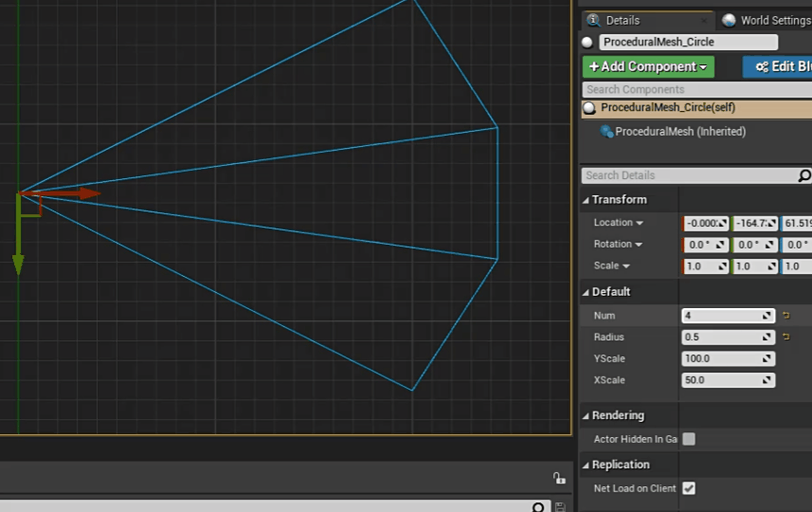The height and width of the screenshot is (512, 812).
Task: Edit Location Z value 61.519
Action: (x=797, y=224)
